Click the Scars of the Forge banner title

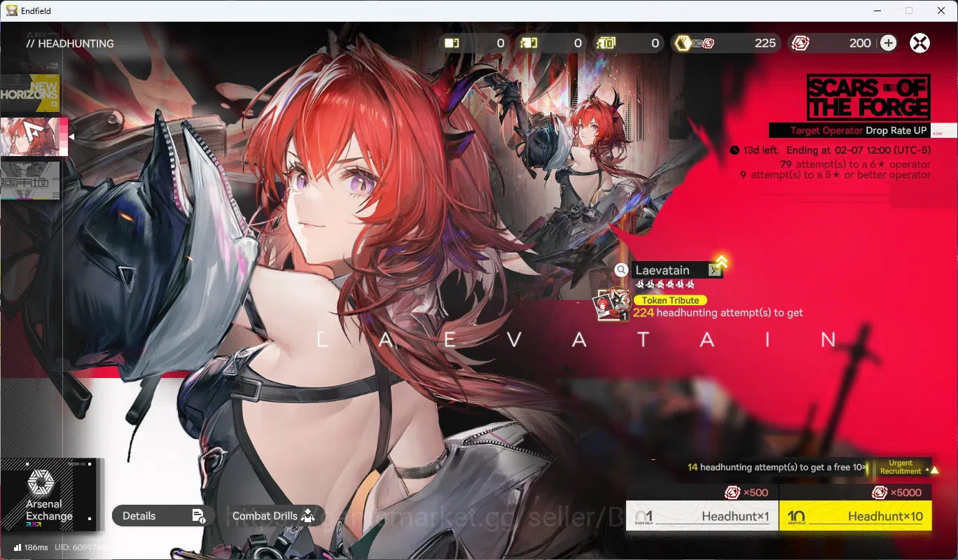[868, 97]
